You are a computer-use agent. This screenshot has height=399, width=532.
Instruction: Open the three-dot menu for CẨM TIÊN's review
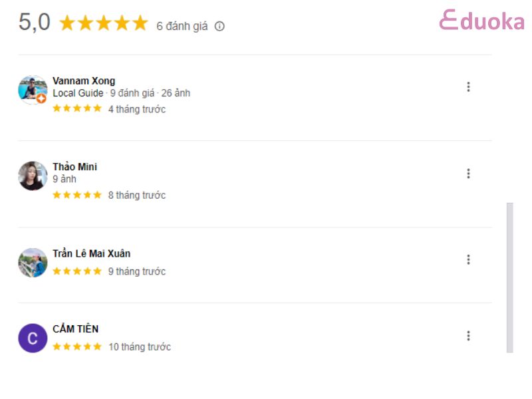(468, 336)
